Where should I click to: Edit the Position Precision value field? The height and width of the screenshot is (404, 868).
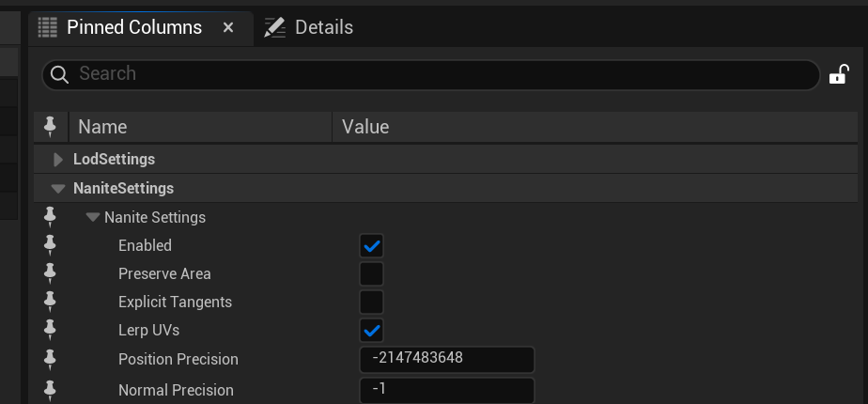click(x=447, y=359)
